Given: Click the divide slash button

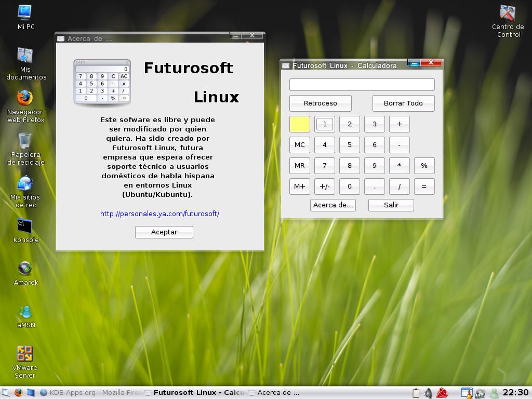Looking at the screenshot, I should (x=400, y=187).
